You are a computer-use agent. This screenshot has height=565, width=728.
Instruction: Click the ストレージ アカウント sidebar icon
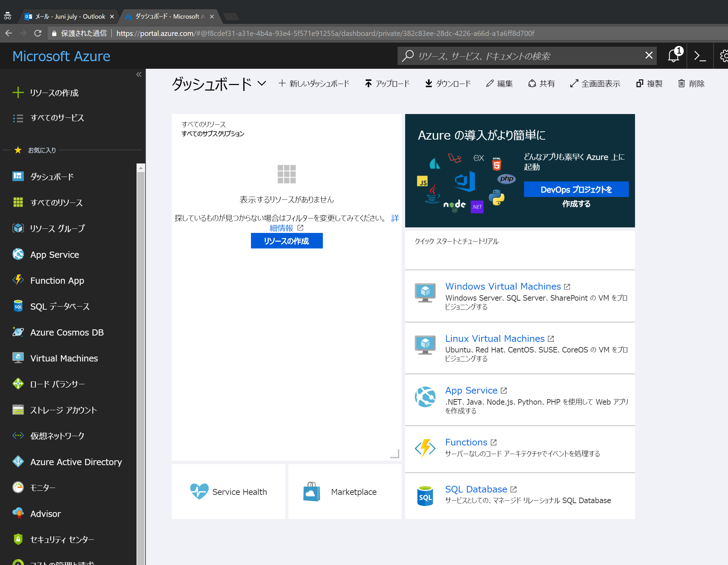pyautogui.click(x=18, y=410)
